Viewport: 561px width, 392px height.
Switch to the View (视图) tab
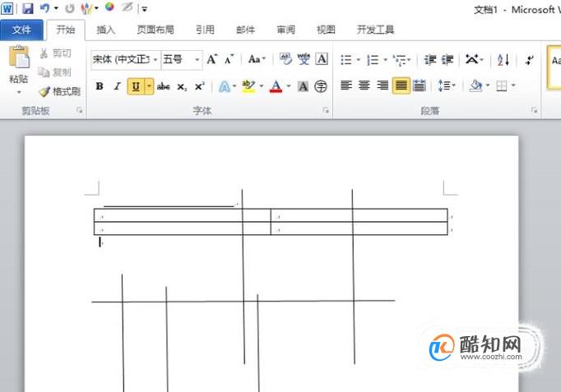coord(326,30)
